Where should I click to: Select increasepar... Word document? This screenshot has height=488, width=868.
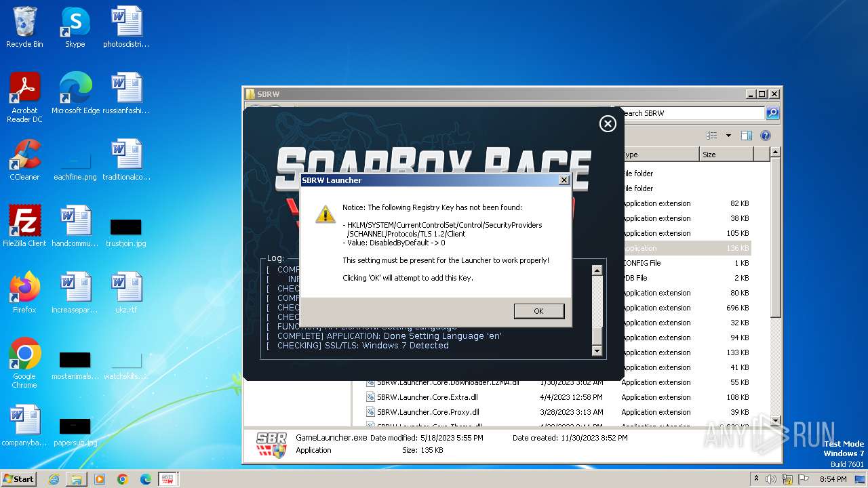coord(75,293)
